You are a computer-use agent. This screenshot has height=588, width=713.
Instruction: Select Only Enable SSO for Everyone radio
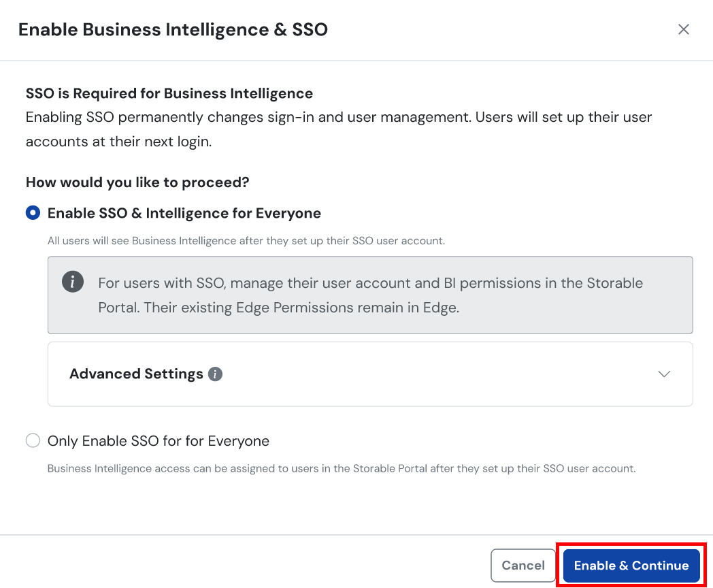(33, 441)
